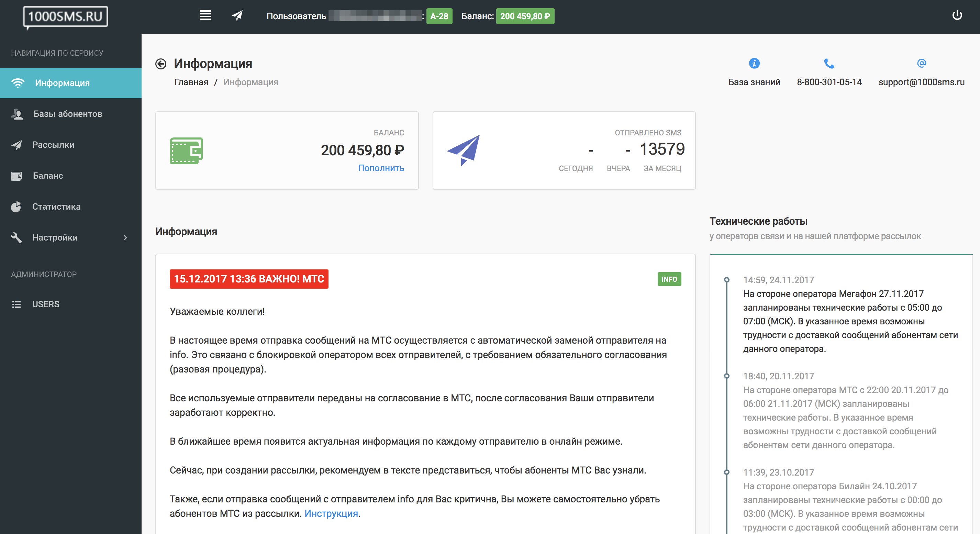Open Статистика menu item
Viewport: 980px width, 534px height.
click(56, 207)
